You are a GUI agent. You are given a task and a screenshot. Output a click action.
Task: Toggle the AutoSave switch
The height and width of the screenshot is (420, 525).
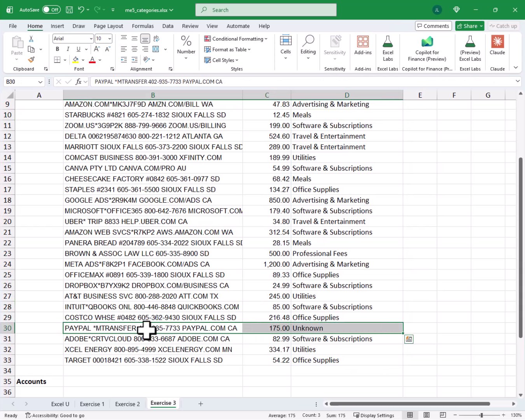[51, 10]
